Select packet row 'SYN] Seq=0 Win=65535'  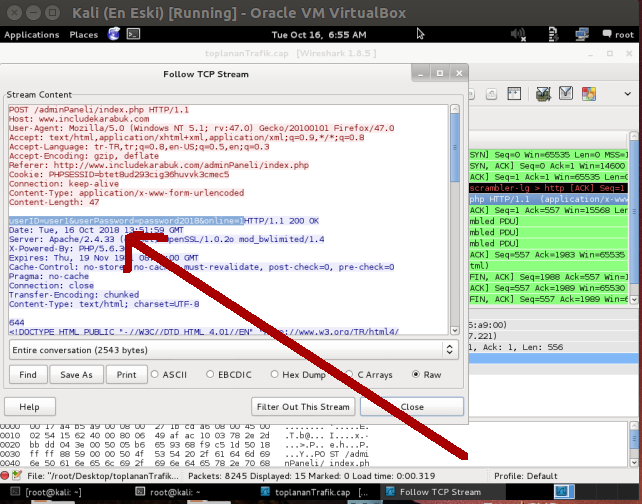point(548,155)
